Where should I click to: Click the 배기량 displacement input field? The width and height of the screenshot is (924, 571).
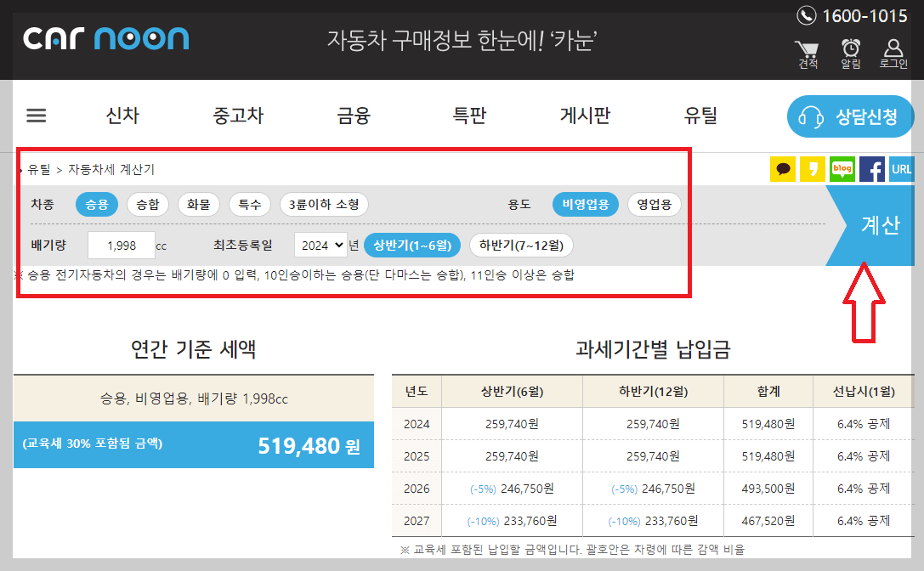pyautogui.click(x=121, y=245)
